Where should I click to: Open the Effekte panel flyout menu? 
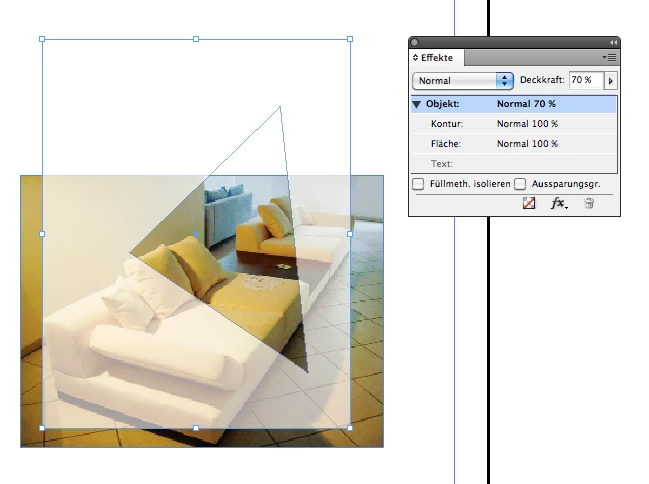point(609,58)
